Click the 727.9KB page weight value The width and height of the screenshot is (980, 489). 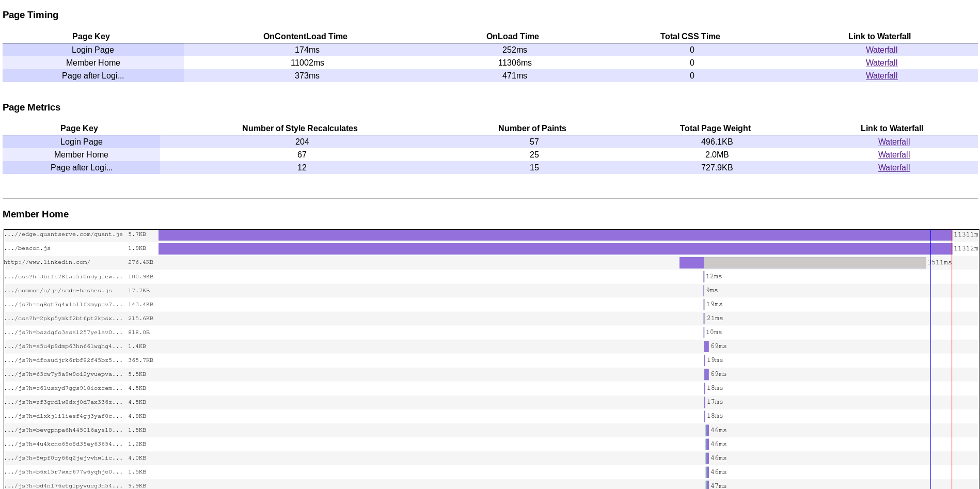[717, 168]
